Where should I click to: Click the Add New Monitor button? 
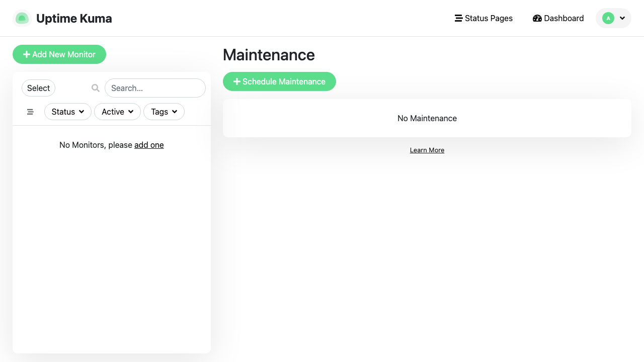point(59,54)
